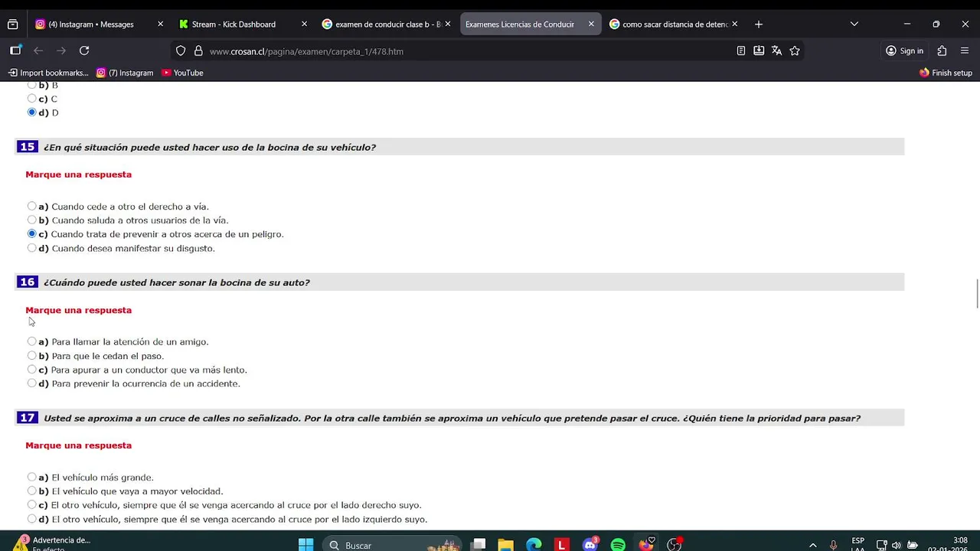
Task: Click question 16 heading '¿Cuándo puede usted hacer sonar'
Action: (176, 282)
